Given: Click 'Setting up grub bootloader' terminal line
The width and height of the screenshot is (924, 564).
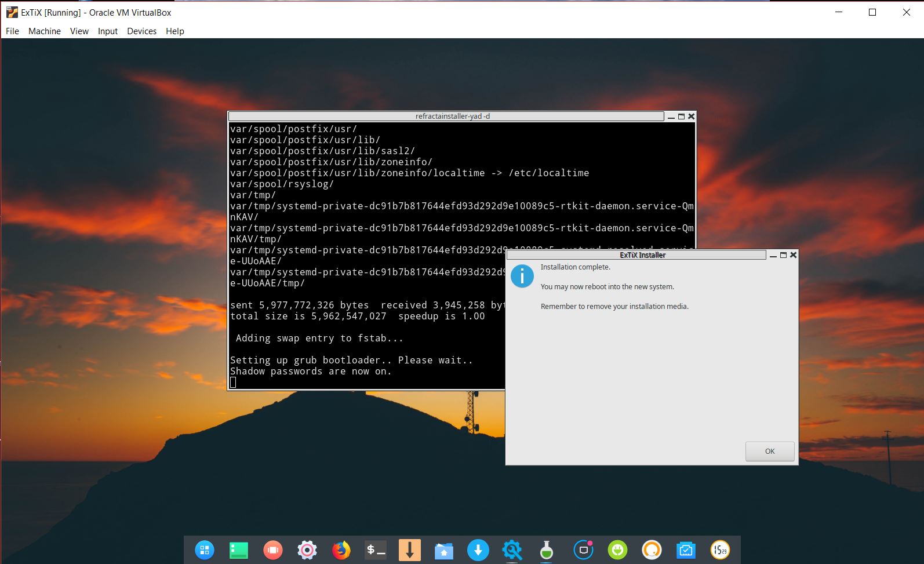Looking at the screenshot, I should pyautogui.click(x=351, y=361).
